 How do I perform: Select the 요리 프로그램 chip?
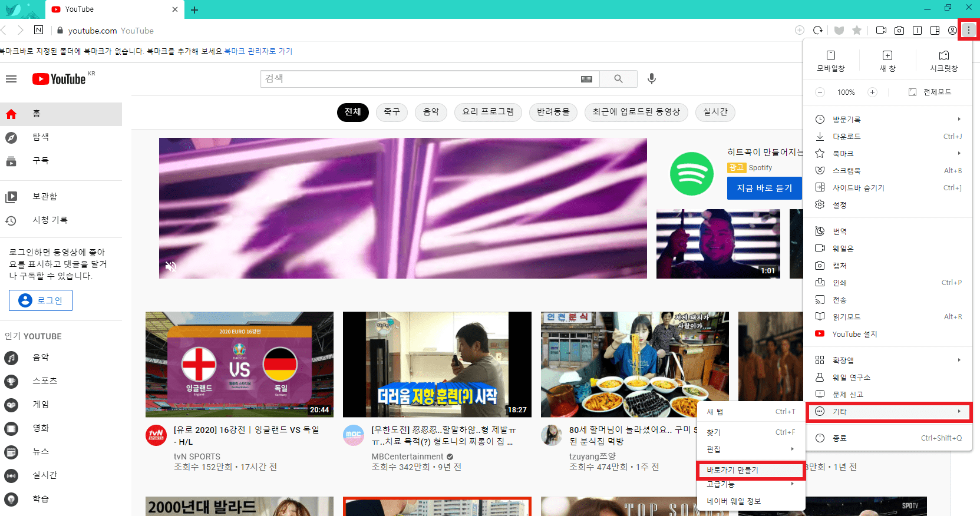click(488, 112)
